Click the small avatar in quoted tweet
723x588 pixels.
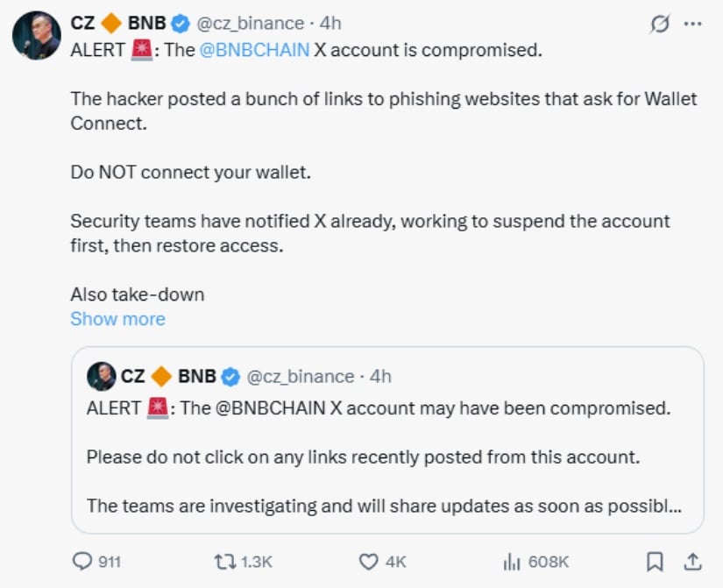tap(102, 377)
